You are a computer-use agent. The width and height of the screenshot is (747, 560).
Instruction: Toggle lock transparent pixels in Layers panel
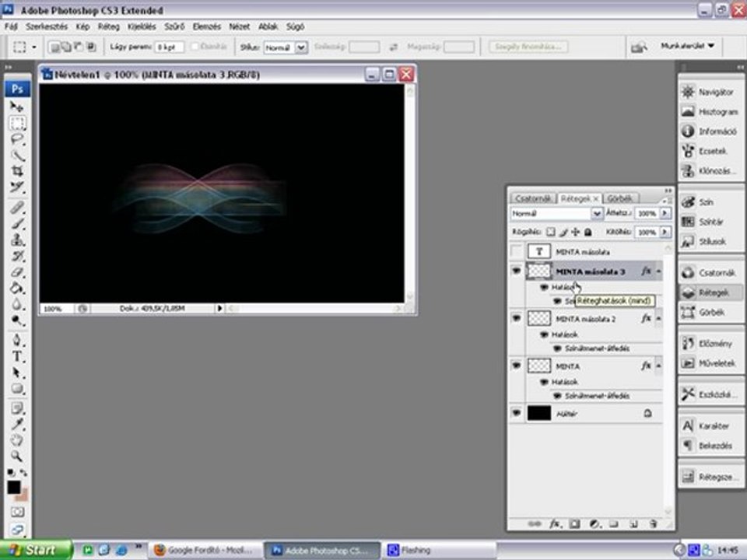[x=551, y=232]
